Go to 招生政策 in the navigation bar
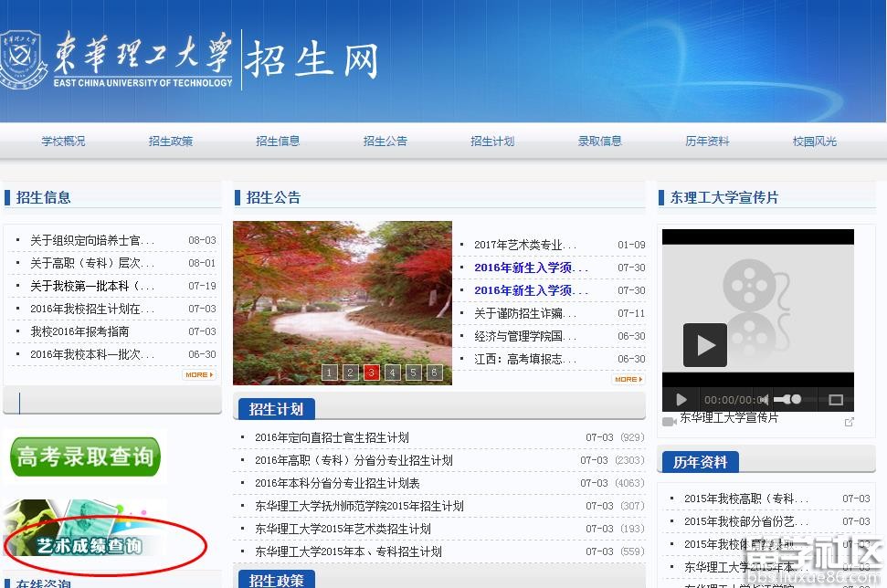887x588 pixels. click(x=171, y=142)
